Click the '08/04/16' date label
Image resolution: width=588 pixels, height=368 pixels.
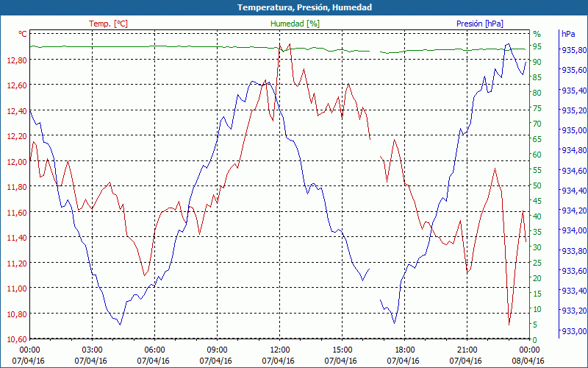[x=528, y=361]
